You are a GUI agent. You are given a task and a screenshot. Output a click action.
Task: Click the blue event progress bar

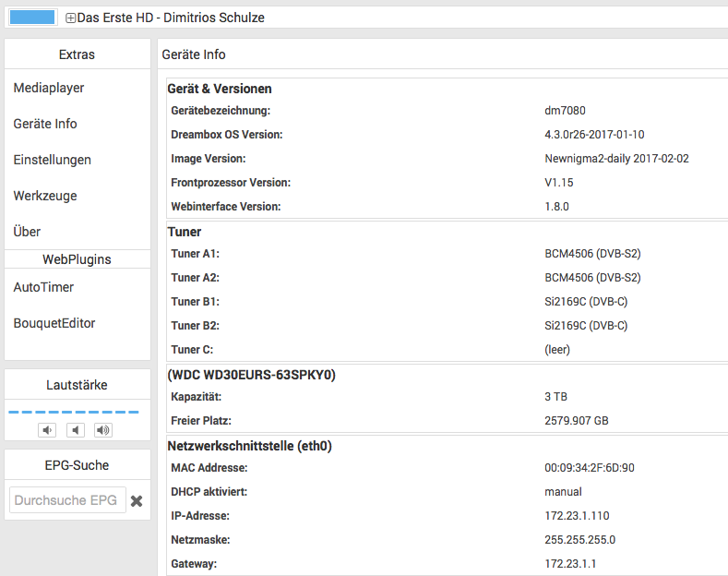pos(31,18)
